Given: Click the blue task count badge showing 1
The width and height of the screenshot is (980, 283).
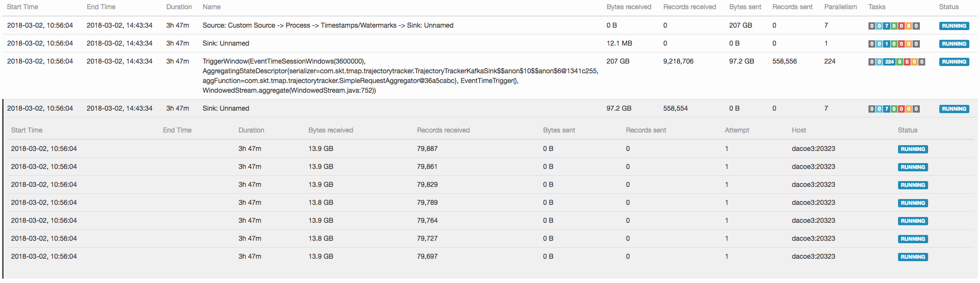Looking at the screenshot, I should (x=886, y=44).
